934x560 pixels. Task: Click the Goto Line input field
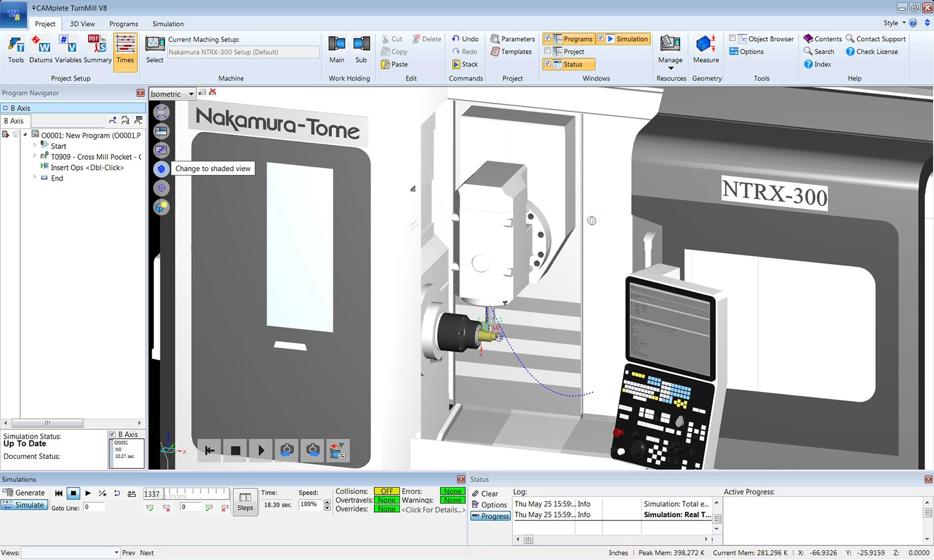click(94, 508)
